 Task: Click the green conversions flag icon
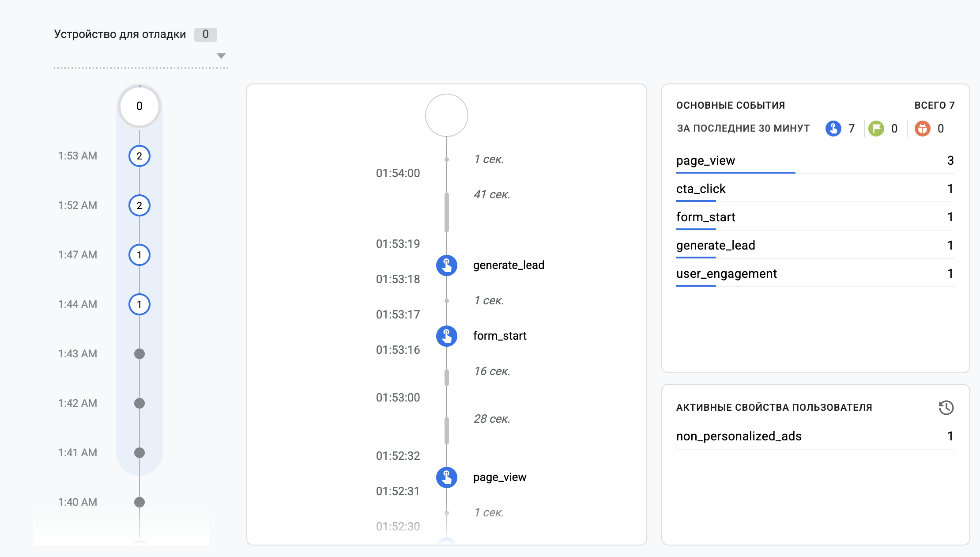(x=876, y=129)
